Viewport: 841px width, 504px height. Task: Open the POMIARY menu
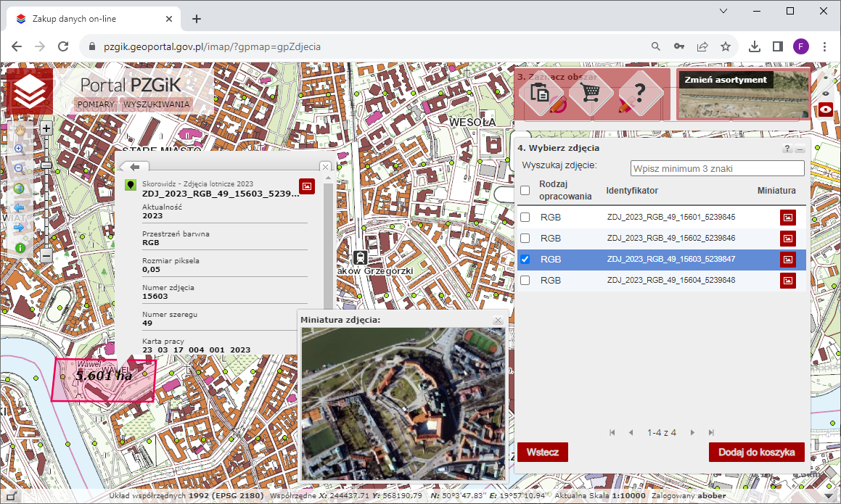pos(97,104)
